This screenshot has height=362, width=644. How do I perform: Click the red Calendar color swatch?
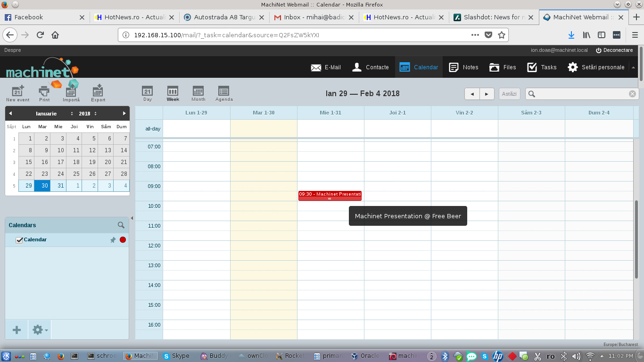(x=123, y=240)
